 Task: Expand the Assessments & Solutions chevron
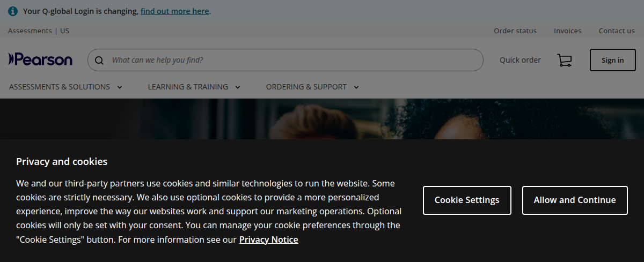click(x=120, y=87)
